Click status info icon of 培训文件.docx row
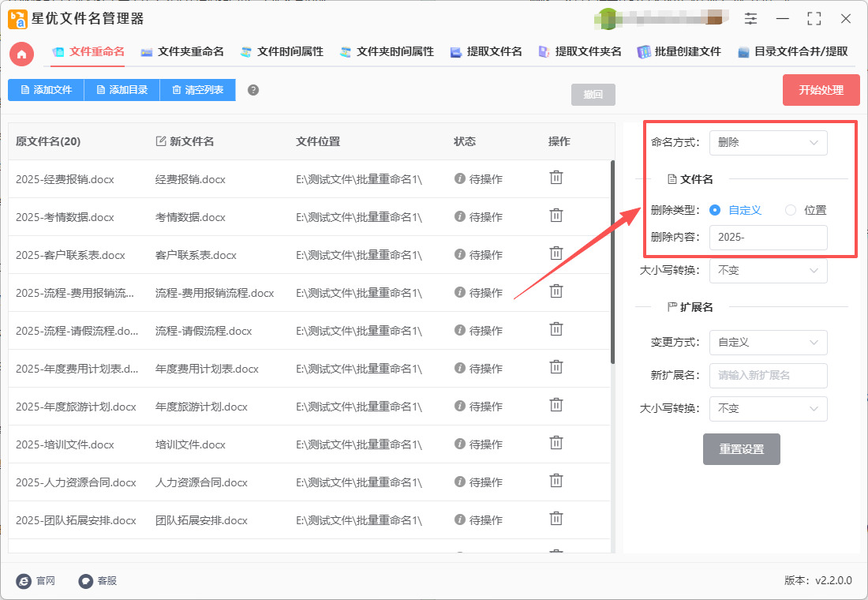The width and height of the screenshot is (868, 600). [x=459, y=444]
